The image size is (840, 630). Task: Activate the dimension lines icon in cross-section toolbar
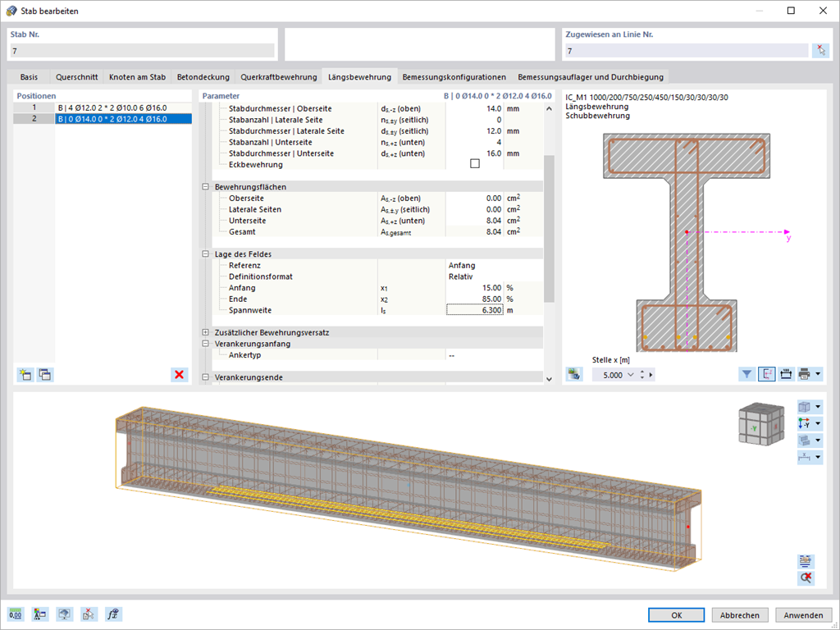click(786, 373)
